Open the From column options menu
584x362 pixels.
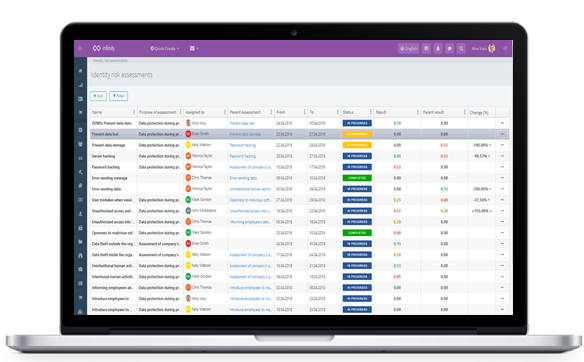tap(305, 112)
